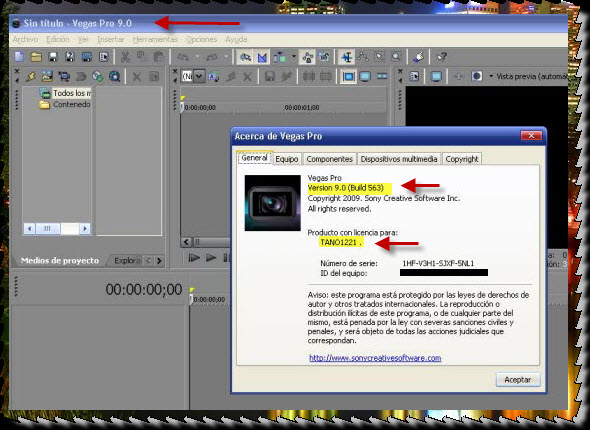The image size is (590, 430).
Task: Open the sonycreativesoftware.com link
Action: pos(375,358)
